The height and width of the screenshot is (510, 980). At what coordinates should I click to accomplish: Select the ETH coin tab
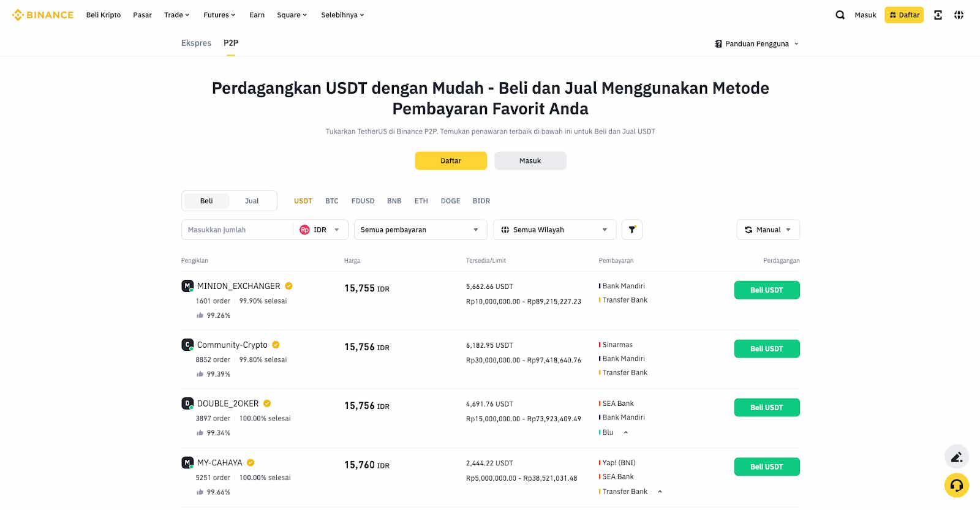421,201
